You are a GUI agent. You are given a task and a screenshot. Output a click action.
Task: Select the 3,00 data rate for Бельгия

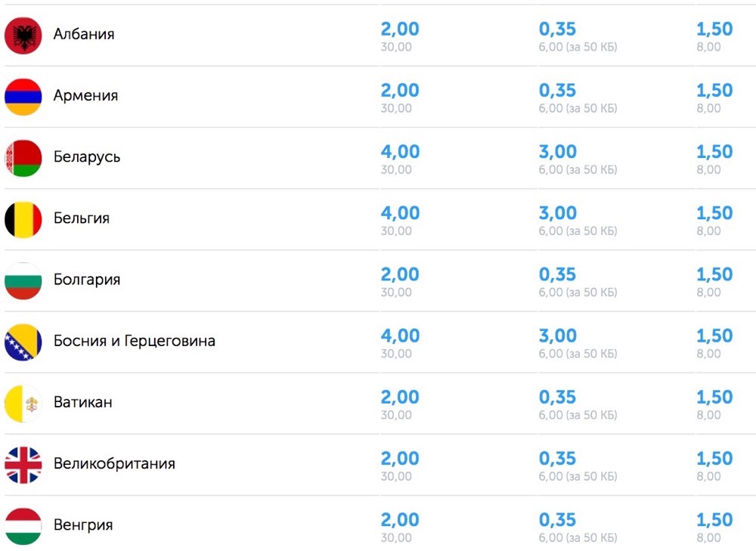tap(558, 213)
